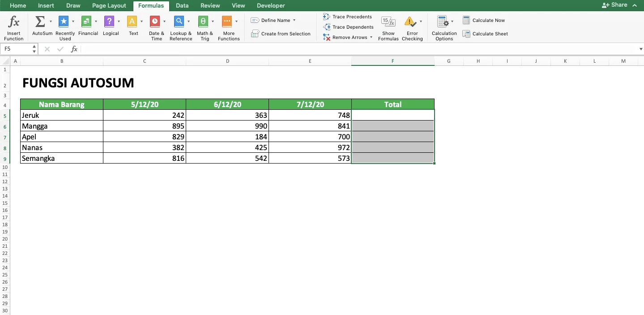The height and width of the screenshot is (315, 644).
Task: Expand the AutoSum dropdown arrow
Action: pos(51,22)
